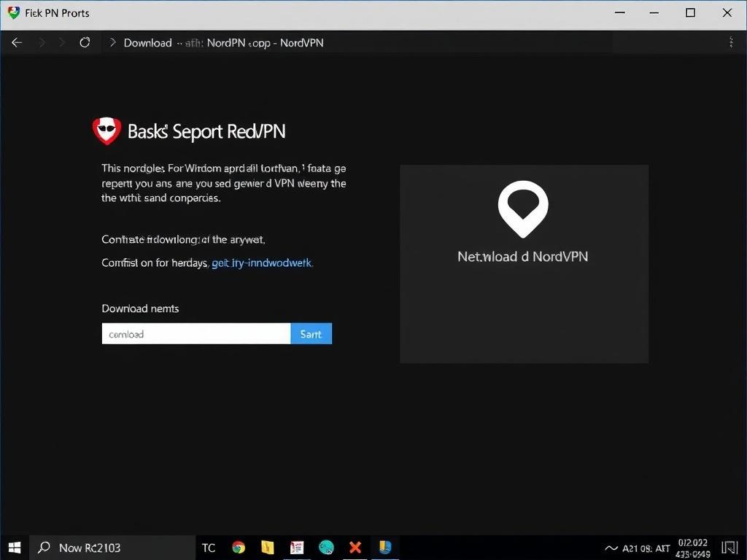Open the red-lined document taskbar icon
Image resolution: width=747 pixels, height=560 pixels.
coord(297,548)
